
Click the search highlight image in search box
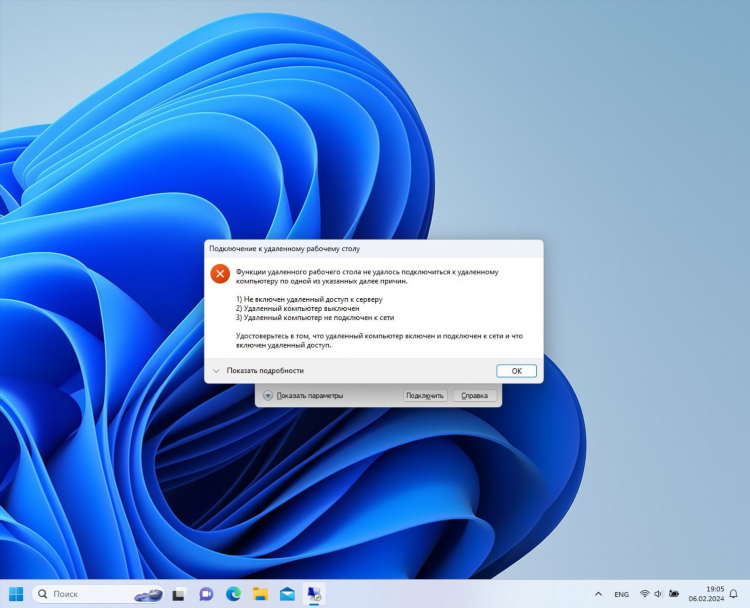(149, 595)
